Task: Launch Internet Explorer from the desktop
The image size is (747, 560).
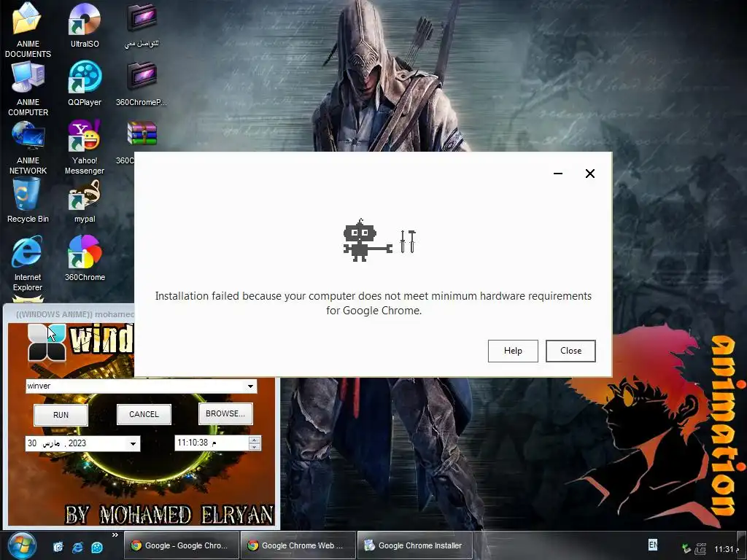Action: (28, 263)
